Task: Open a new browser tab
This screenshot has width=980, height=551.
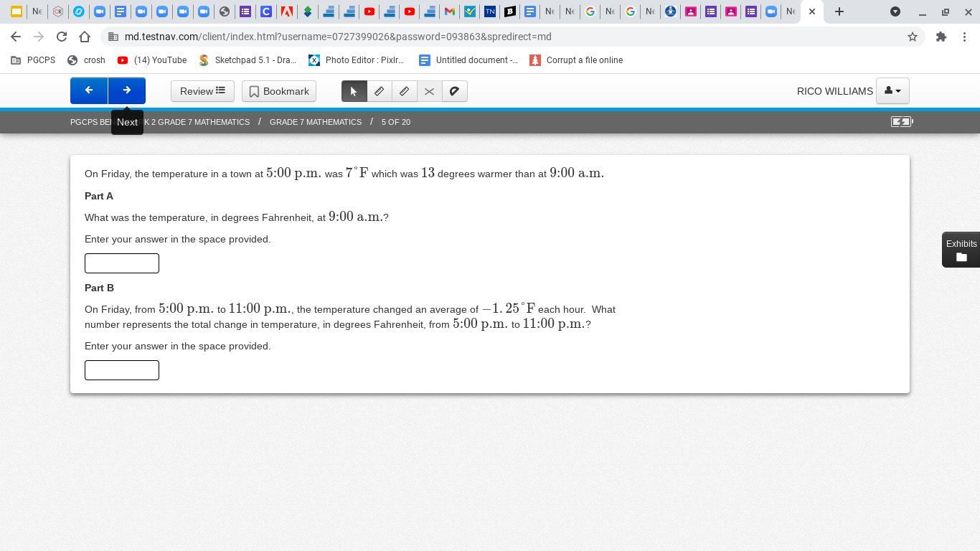Action: click(839, 11)
